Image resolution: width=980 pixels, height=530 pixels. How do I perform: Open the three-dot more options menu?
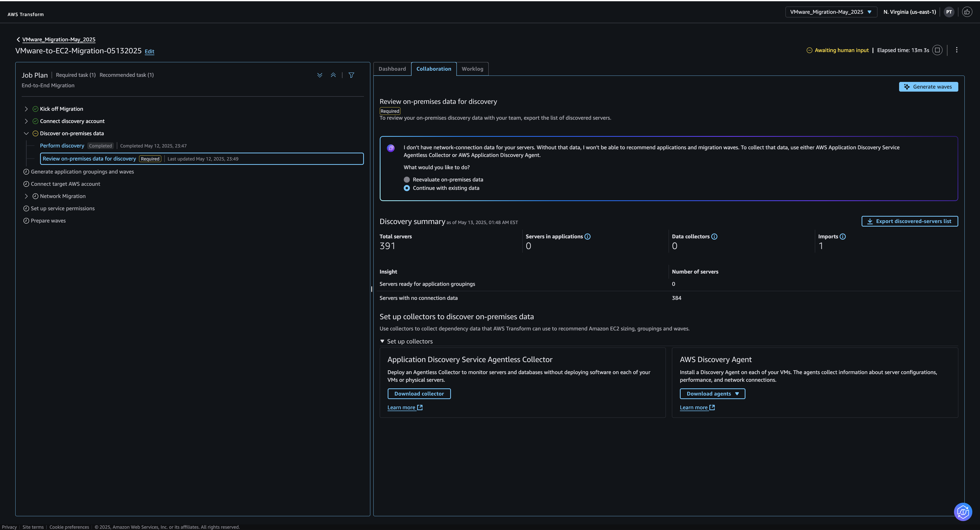957,50
